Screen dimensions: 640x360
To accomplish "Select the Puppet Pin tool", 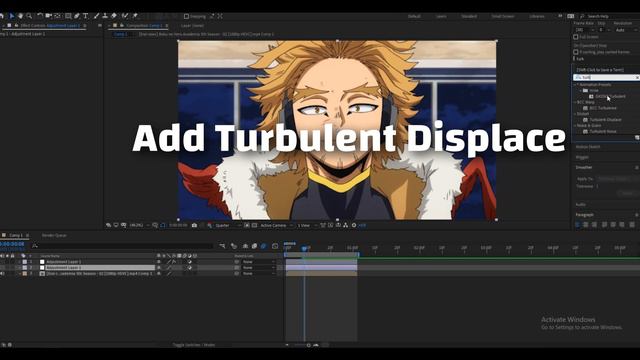I will [x=135, y=16].
